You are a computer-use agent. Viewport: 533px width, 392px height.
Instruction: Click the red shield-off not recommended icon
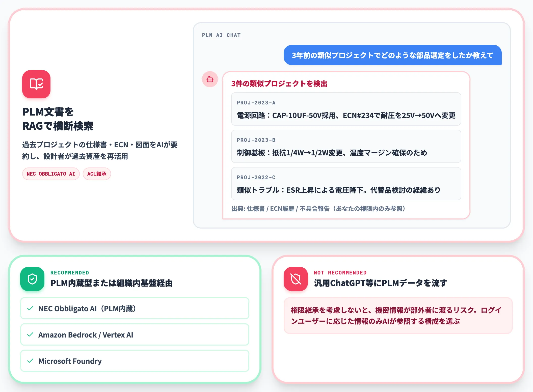296,279
